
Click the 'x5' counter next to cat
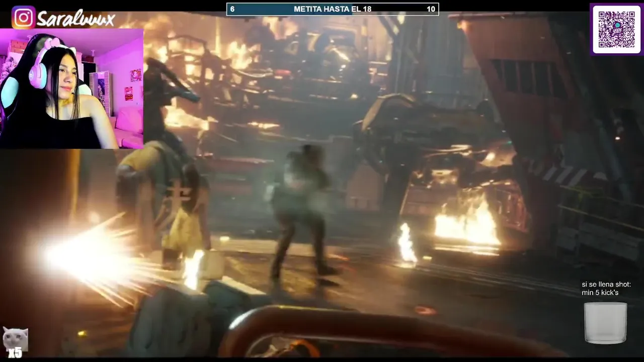(15, 352)
